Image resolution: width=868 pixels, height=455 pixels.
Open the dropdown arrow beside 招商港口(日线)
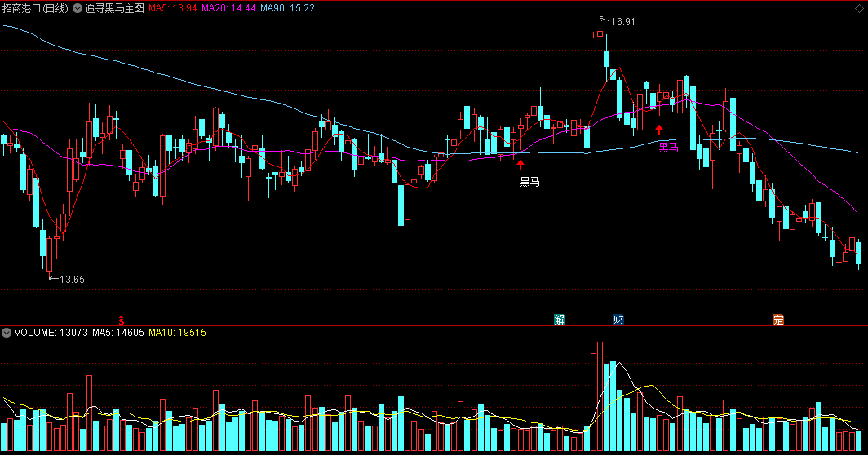pyautogui.click(x=77, y=8)
